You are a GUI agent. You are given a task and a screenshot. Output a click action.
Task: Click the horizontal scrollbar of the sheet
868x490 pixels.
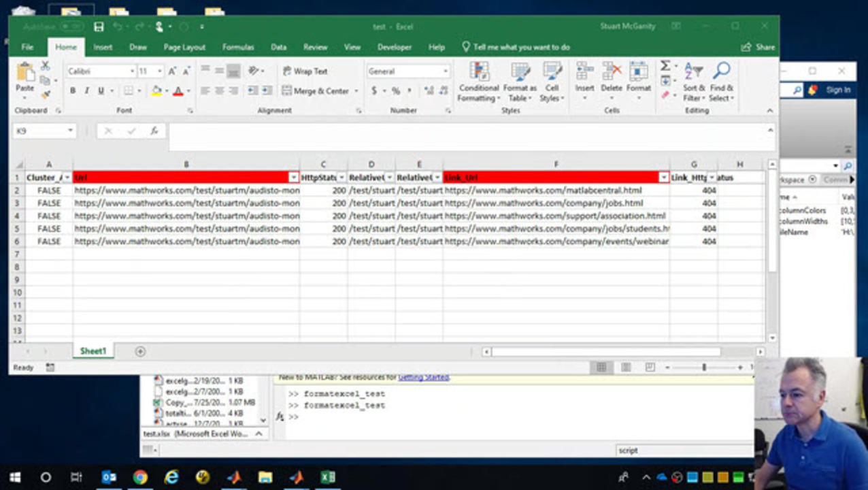(605, 352)
